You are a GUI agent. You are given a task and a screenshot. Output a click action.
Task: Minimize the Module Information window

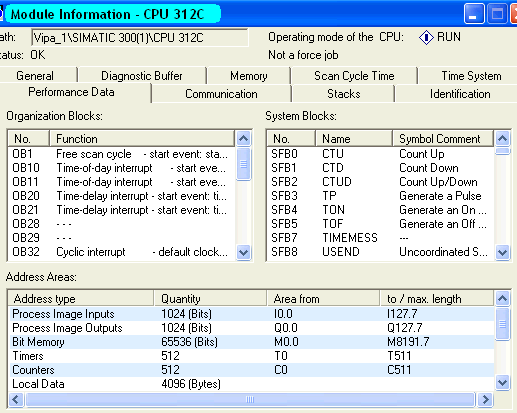click(x=474, y=14)
